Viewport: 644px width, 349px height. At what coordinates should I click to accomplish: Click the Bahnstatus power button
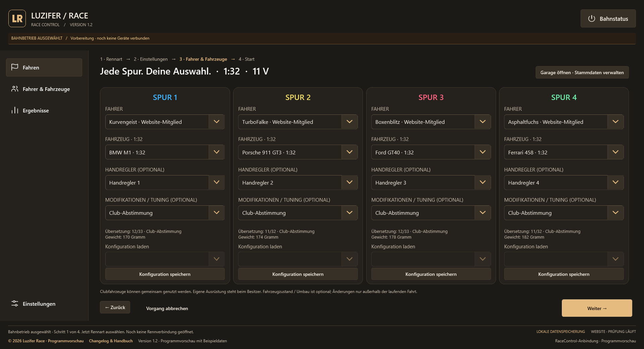point(608,18)
